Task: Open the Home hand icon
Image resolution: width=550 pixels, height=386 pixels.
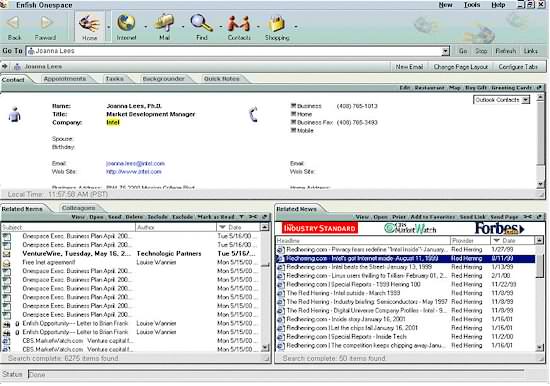Action: click(x=89, y=23)
